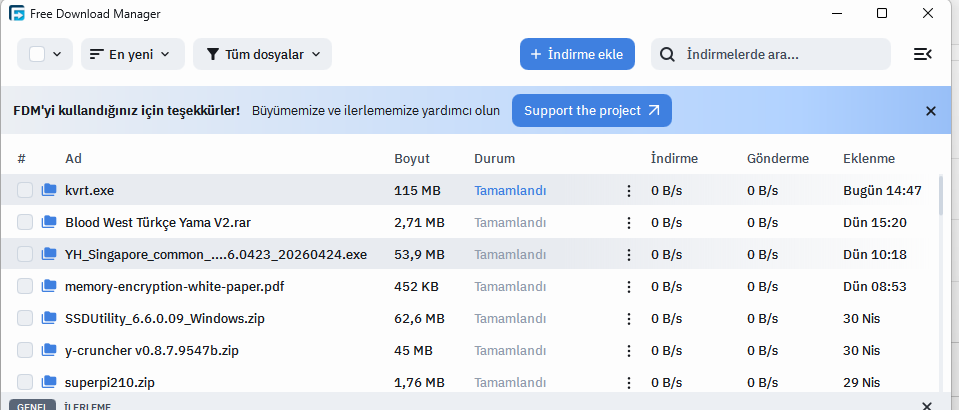Sort by the Durum column header
Viewport: 959px width, 410px height.
[494, 158]
